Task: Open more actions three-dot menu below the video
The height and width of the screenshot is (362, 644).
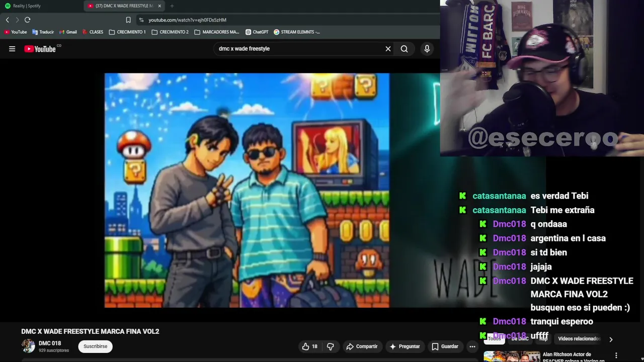Action: point(472,346)
